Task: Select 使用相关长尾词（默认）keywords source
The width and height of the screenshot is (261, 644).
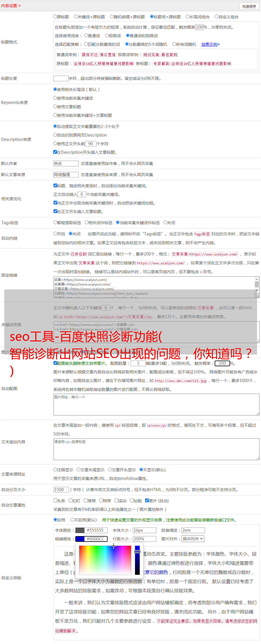Action: point(55,89)
